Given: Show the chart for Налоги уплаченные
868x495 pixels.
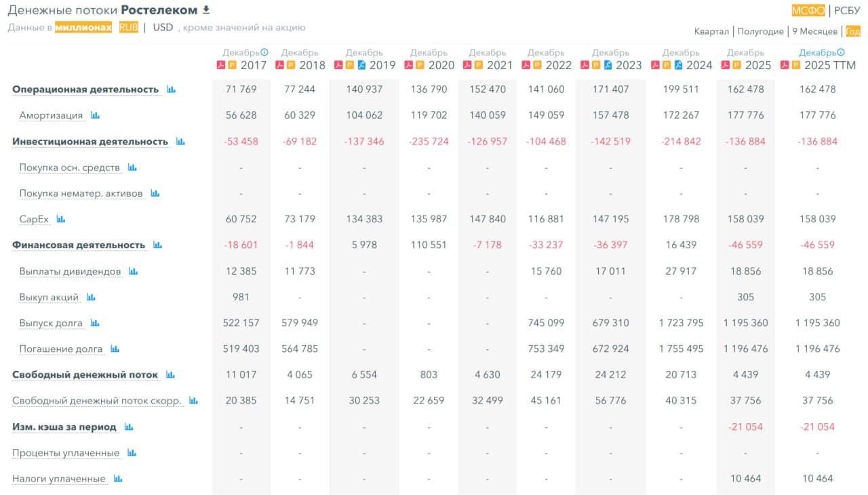Looking at the screenshot, I should 118,479.
